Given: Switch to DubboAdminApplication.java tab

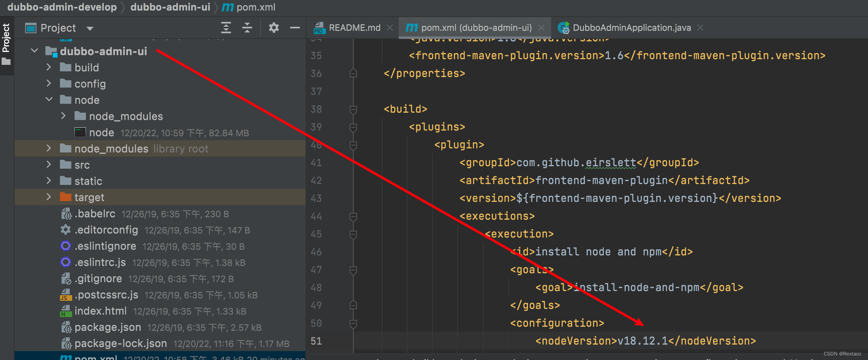Looking at the screenshot, I should (x=632, y=28).
